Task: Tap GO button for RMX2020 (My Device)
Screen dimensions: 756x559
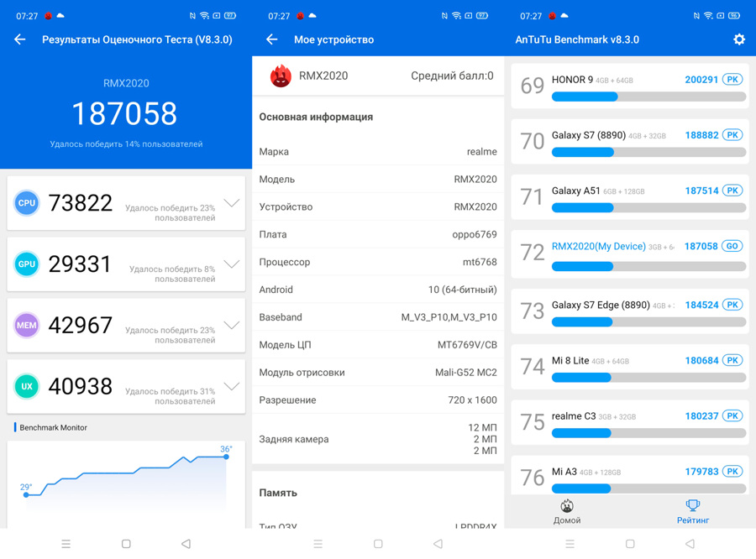Action: [x=732, y=246]
